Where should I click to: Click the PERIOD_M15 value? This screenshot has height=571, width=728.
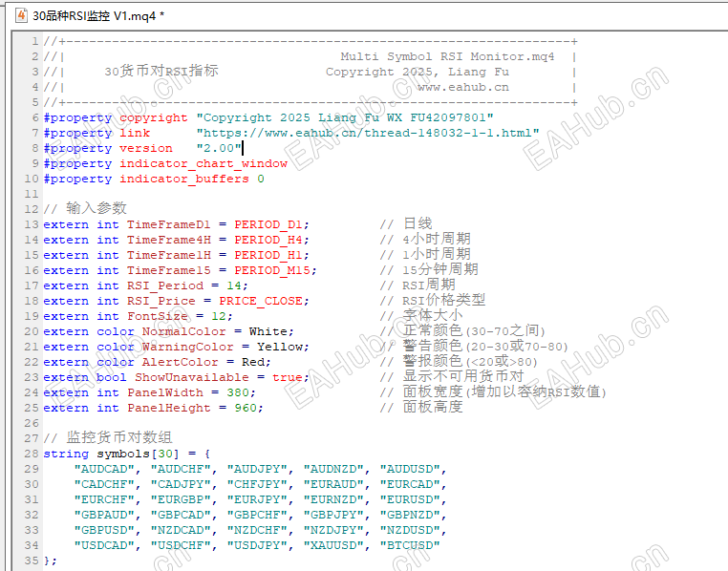tap(272, 271)
